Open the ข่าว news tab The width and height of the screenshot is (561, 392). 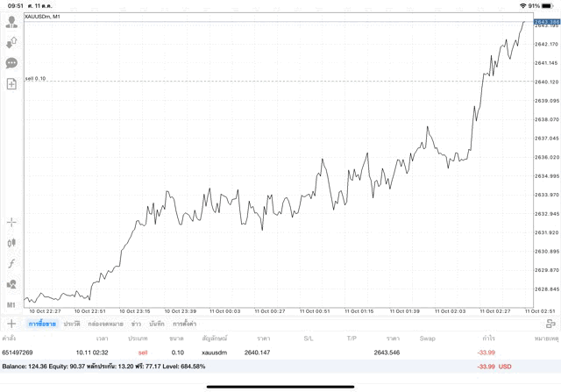point(136,324)
